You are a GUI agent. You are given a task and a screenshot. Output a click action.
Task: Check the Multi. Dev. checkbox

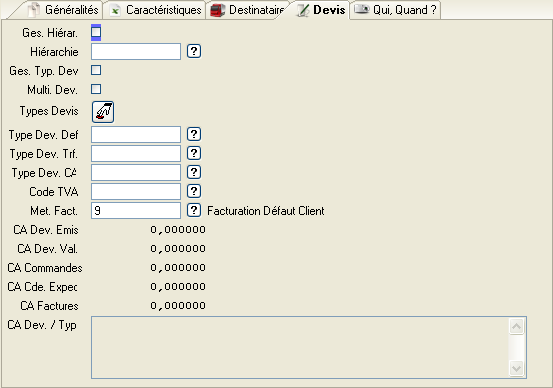96,89
